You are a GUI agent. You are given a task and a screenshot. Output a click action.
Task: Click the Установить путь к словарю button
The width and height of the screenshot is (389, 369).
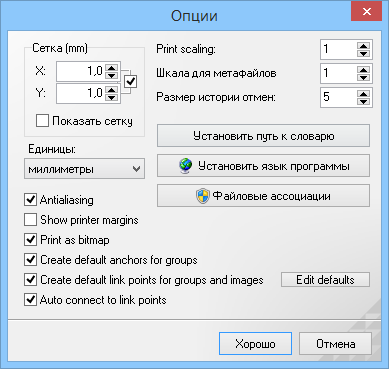click(x=263, y=136)
